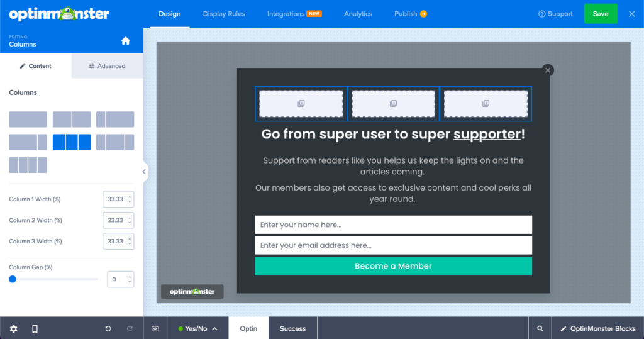Click the add block icon in the first column
Screen dimensions: 644x339
301,104
